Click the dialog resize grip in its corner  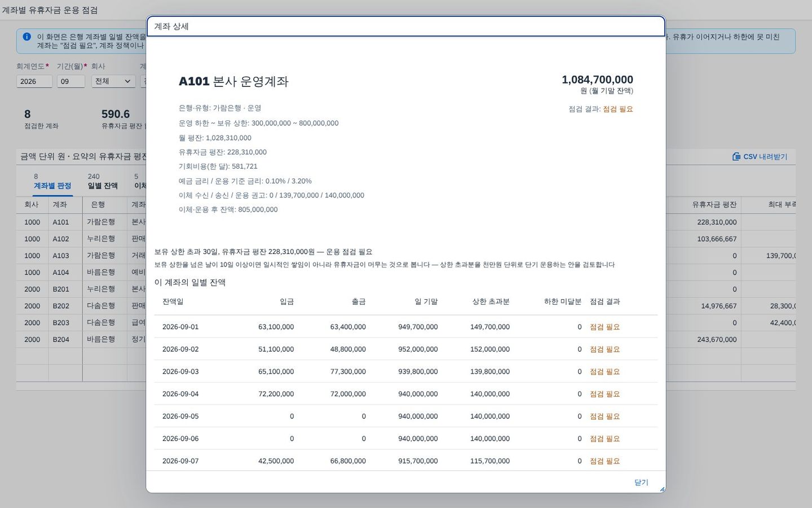pyautogui.click(x=662, y=489)
